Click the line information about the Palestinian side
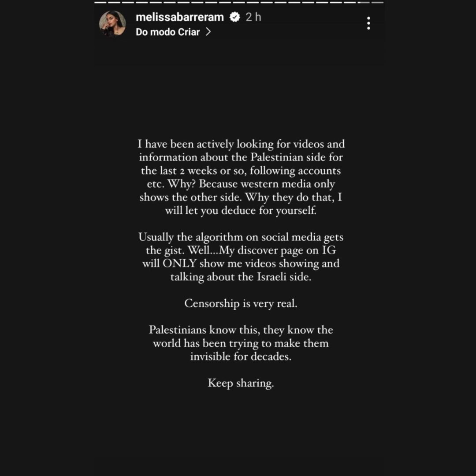This screenshot has width=476, height=476. click(x=241, y=157)
